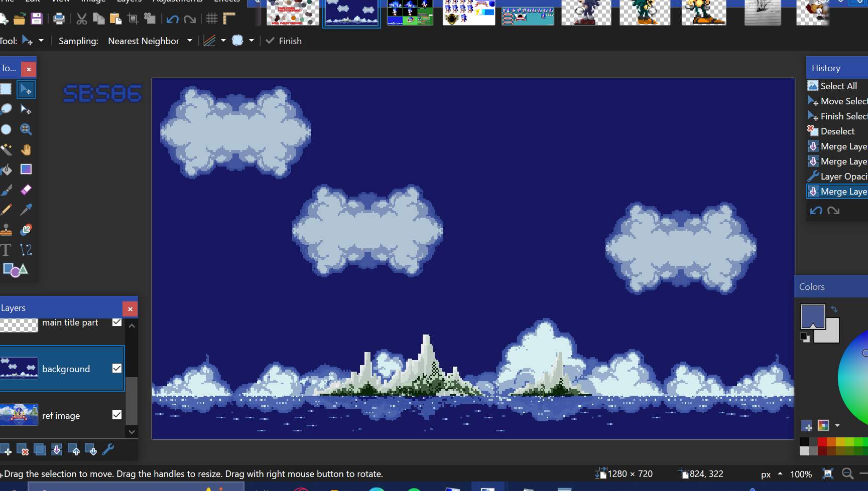Click the Paste clipboard icon

point(115,19)
